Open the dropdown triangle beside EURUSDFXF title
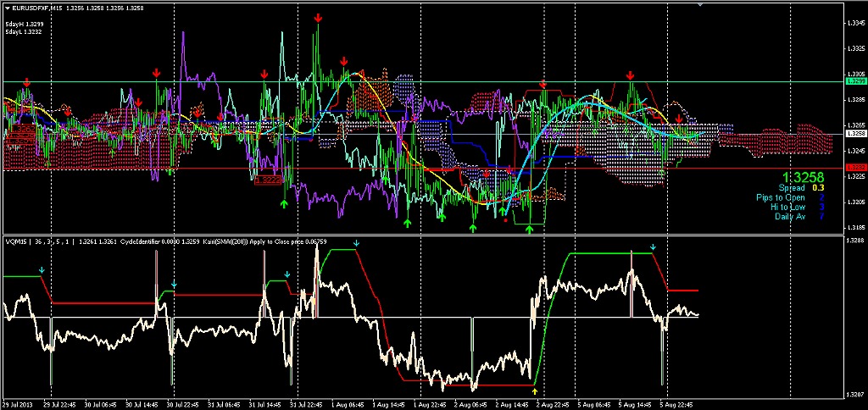This screenshot has height=410, width=868. 7,8
